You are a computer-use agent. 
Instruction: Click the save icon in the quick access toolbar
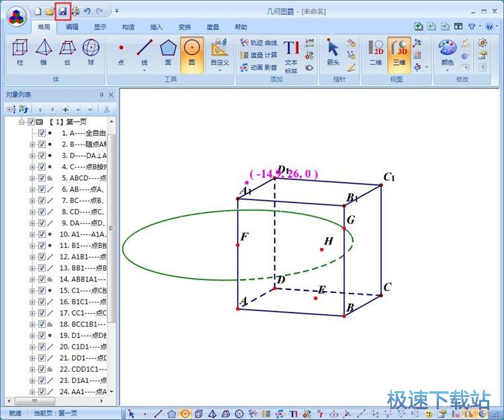pyautogui.click(x=62, y=11)
